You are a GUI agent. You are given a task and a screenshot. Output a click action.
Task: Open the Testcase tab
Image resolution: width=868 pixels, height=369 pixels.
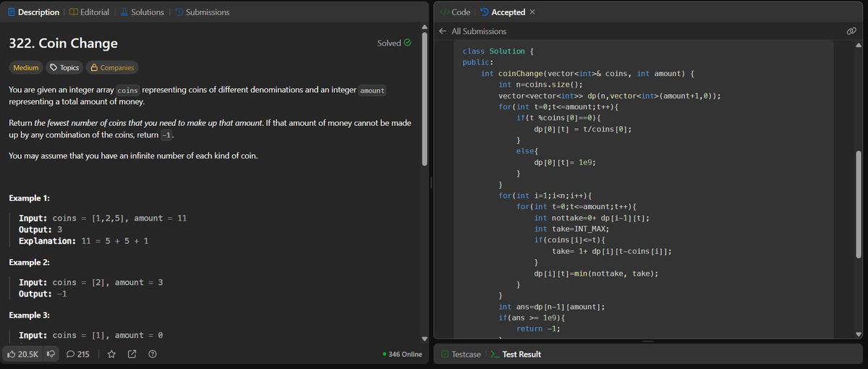tap(460, 355)
